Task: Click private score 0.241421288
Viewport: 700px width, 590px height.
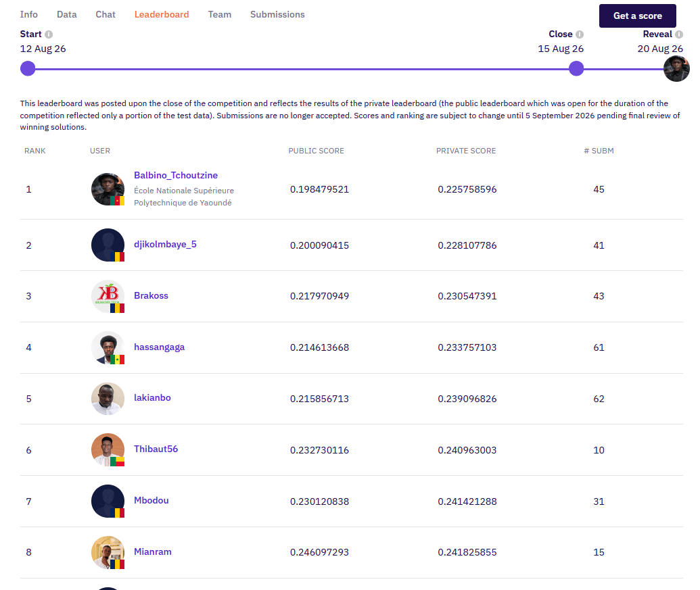Action: point(467,501)
